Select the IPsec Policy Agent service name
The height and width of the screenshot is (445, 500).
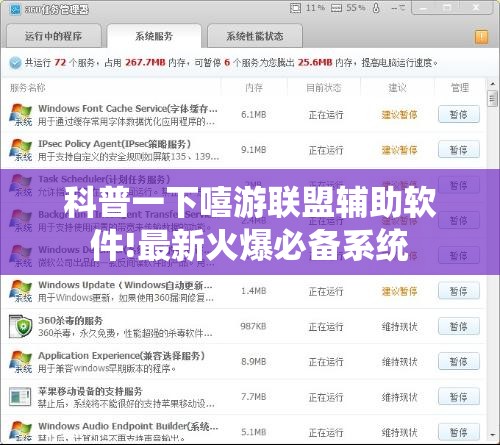click(114, 144)
